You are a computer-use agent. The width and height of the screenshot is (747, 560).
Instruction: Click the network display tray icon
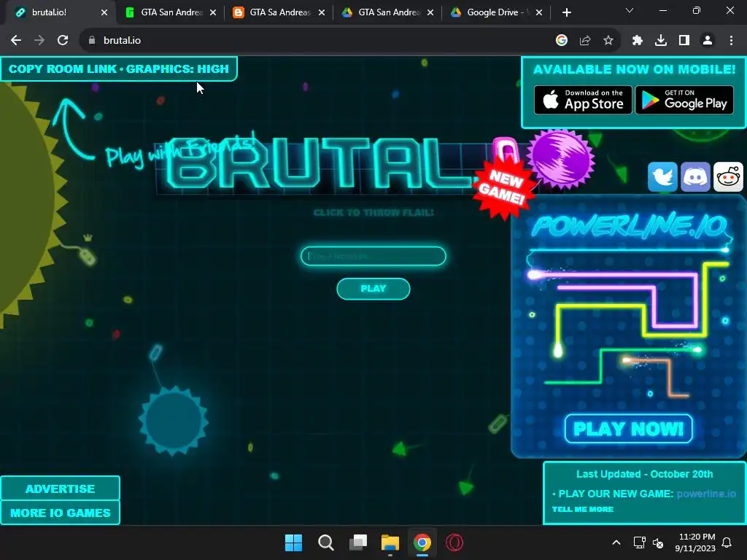coord(639,542)
